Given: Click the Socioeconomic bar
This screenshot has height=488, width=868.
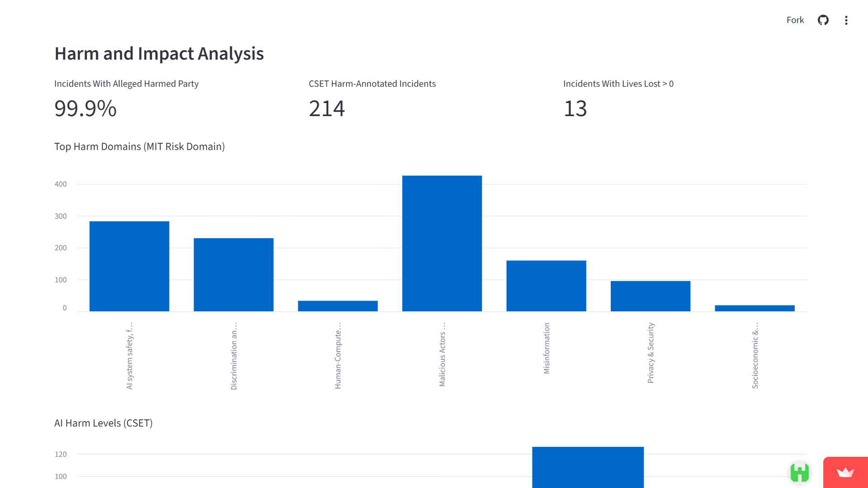Looking at the screenshot, I should [755, 308].
